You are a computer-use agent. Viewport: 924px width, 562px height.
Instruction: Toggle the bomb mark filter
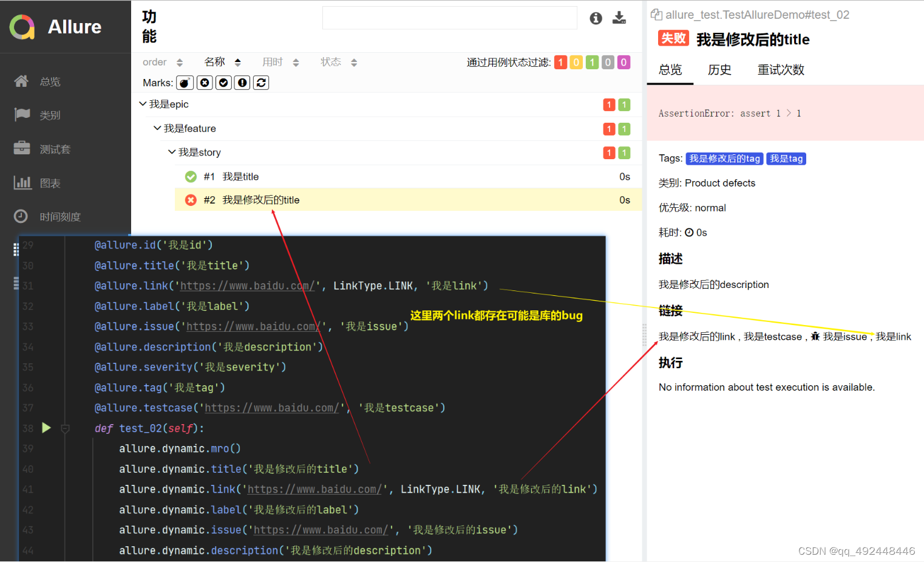click(185, 83)
